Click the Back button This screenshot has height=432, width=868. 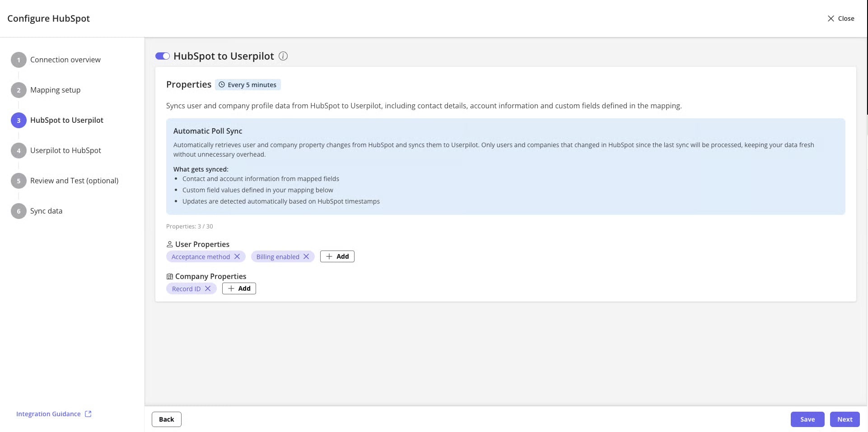(x=167, y=419)
